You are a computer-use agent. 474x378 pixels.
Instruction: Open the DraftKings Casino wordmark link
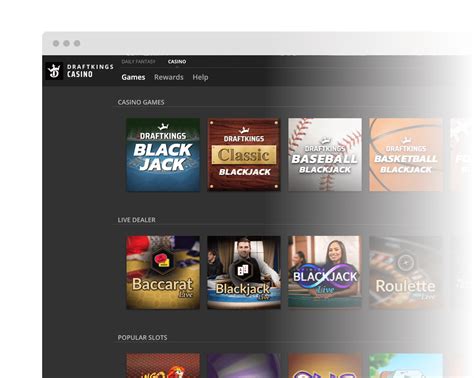click(90, 71)
